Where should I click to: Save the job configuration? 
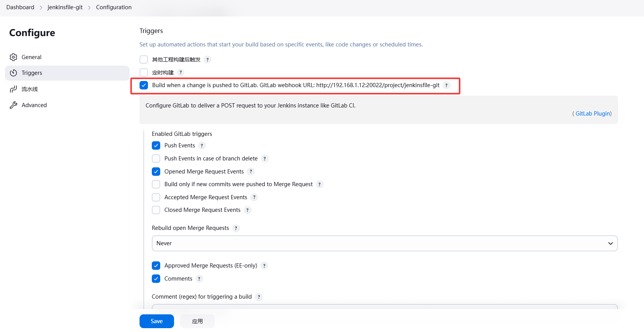click(x=156, y=321)
